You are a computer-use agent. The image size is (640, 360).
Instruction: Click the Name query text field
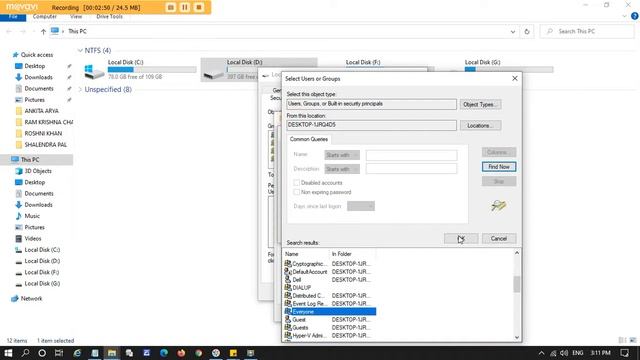[411, 155]
